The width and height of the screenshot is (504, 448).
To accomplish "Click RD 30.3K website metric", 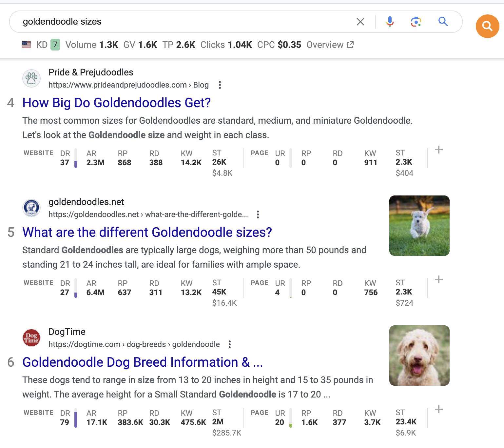I will point(160,418).
